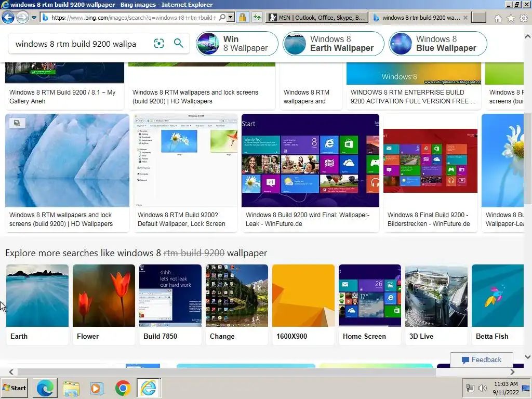The width and height of the screenshot is (532, 399).
Task: Open Windows 8 Final Build 9200 Bilderstrecken link
Action: point(429,219)
